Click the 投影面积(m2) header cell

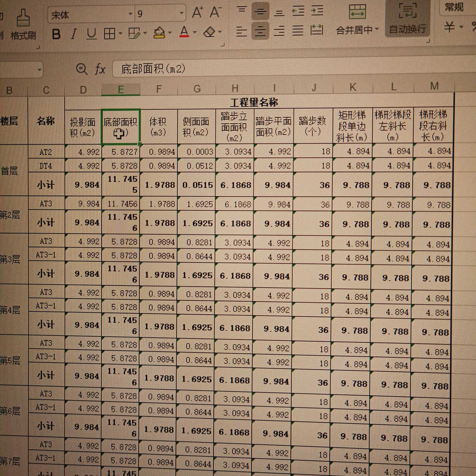pyautogui.click(x=83, y=127)
